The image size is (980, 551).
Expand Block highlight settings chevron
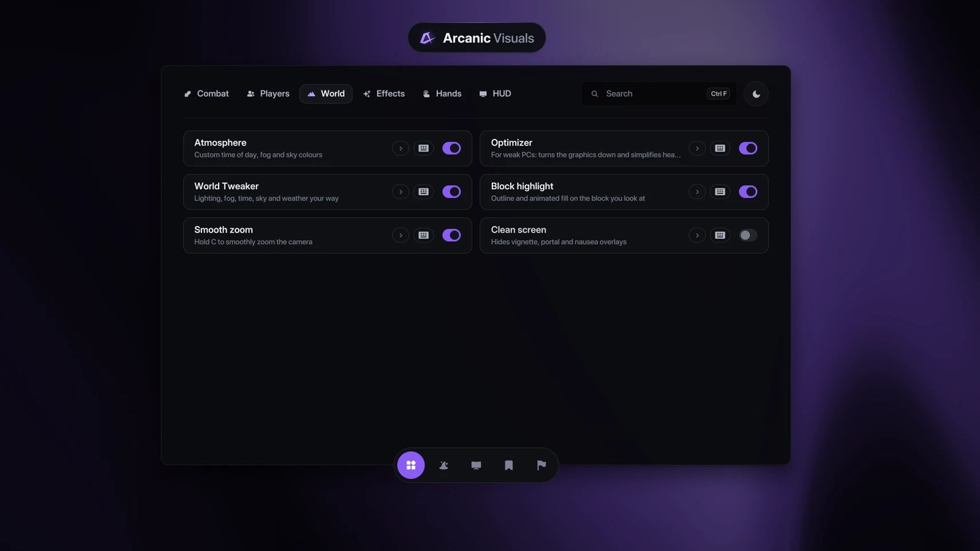[697, 192]
